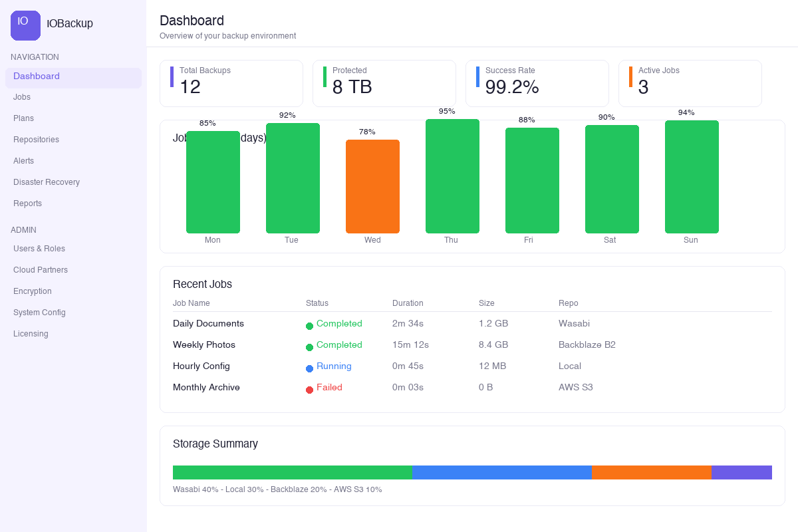Click the 8.4 GB size cell
This screenshot has height=532, width=798.
click(493, 345)
